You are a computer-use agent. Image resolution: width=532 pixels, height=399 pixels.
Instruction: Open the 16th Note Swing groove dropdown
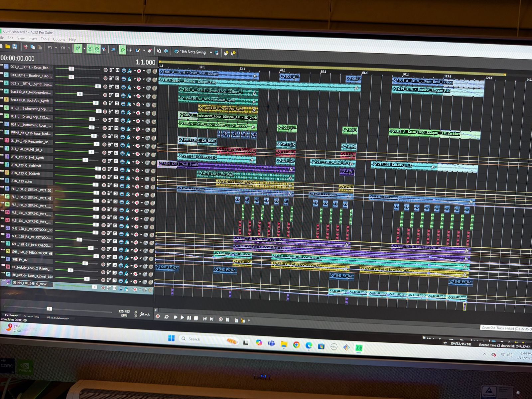211,53
